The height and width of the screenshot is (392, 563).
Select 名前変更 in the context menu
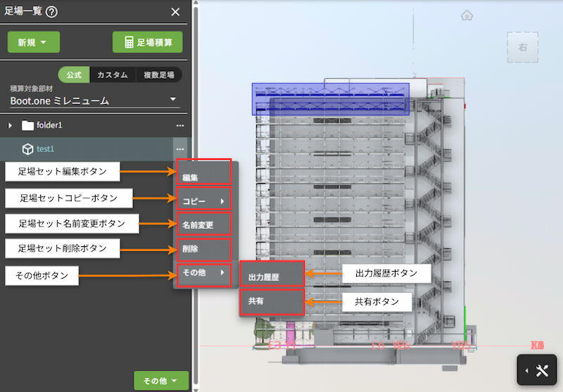(x=204, y=225)
